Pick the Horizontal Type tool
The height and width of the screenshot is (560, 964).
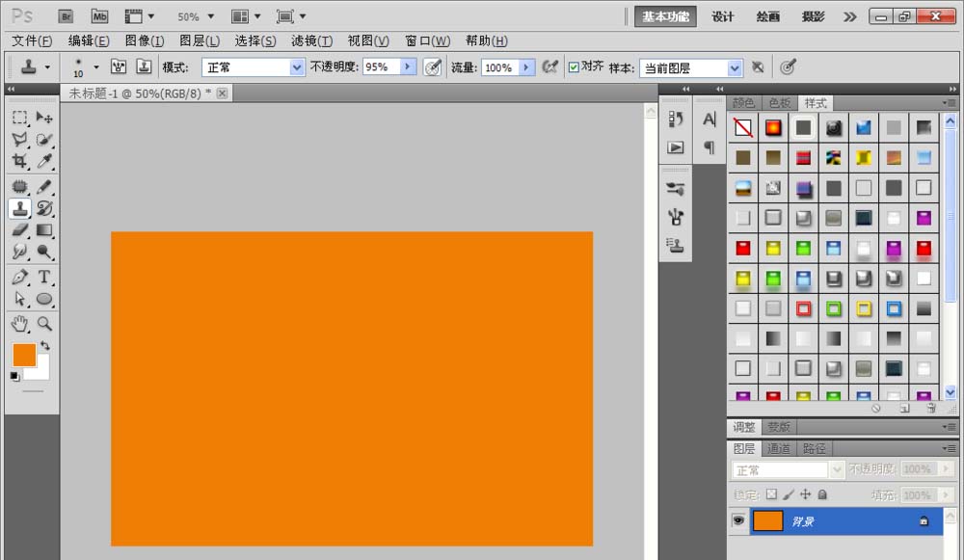[44, 278]
